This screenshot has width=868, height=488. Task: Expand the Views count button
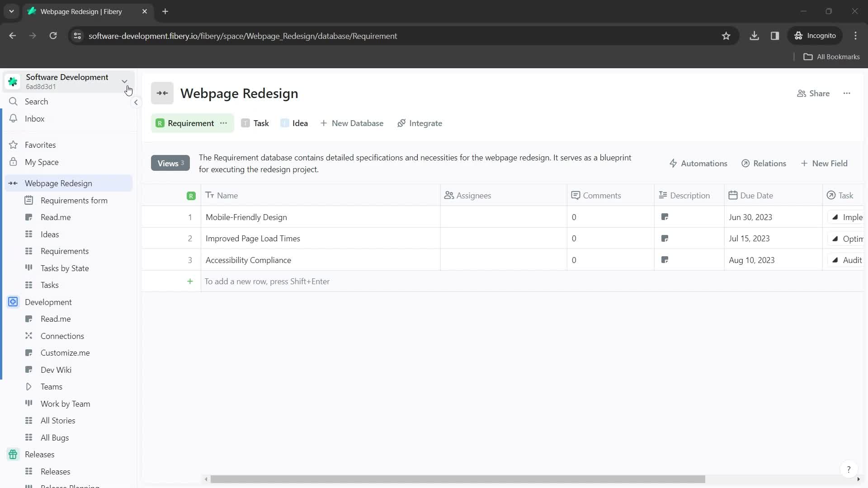pos(170,163)
